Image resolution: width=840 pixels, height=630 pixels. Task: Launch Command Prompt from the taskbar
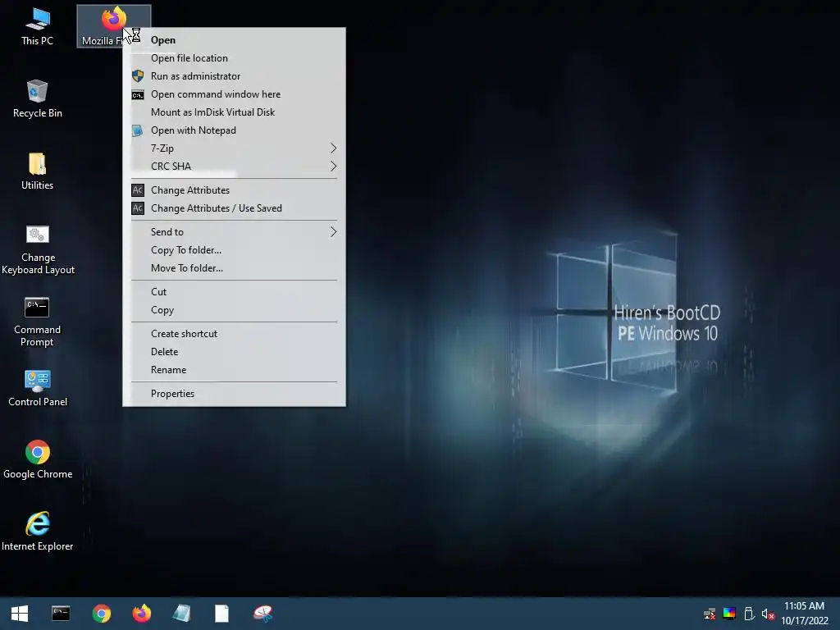(x=61, y=614)
